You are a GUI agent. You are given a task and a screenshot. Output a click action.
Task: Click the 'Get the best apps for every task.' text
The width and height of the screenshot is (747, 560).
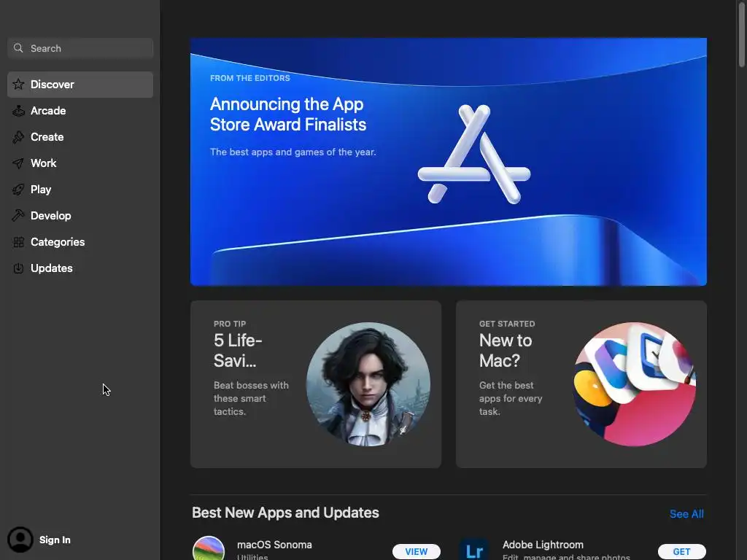tap(511, 398)
